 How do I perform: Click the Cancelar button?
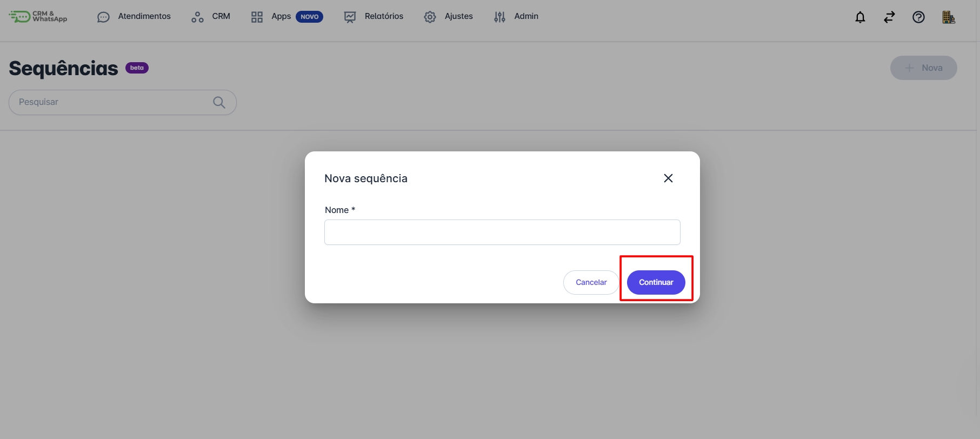point(591,282)
